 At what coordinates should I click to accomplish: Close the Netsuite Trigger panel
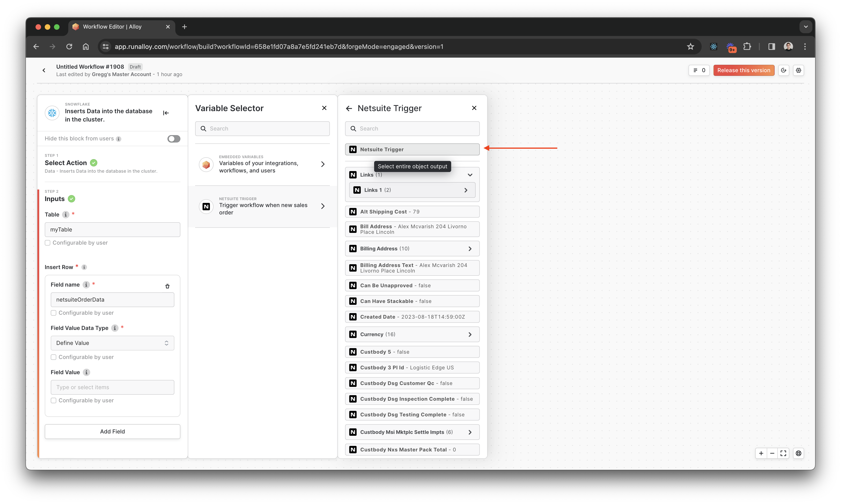click(x=474, y=108)
